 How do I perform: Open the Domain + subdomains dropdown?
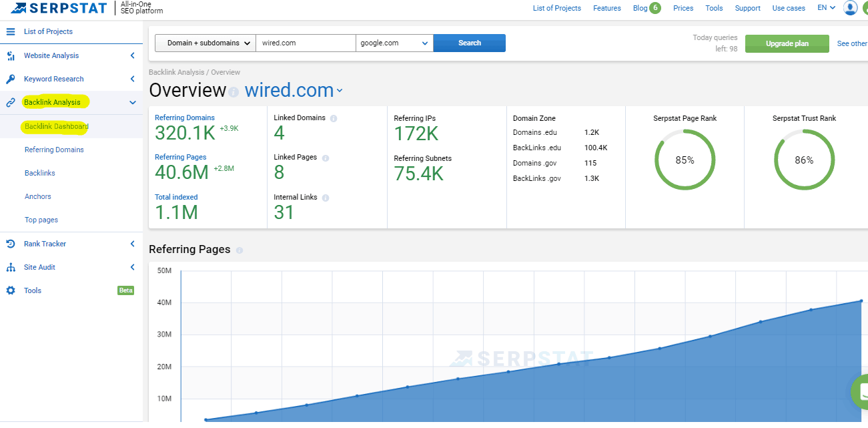(205, 43)
